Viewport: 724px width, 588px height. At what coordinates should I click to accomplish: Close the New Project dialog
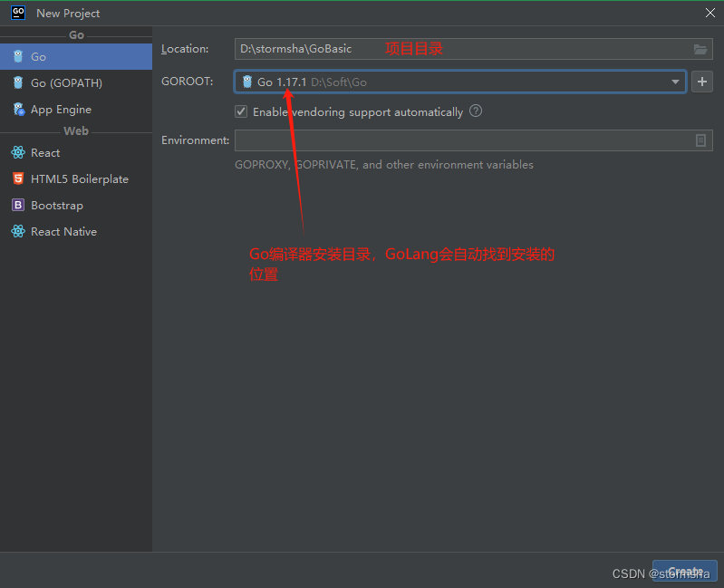coord(710,13)
